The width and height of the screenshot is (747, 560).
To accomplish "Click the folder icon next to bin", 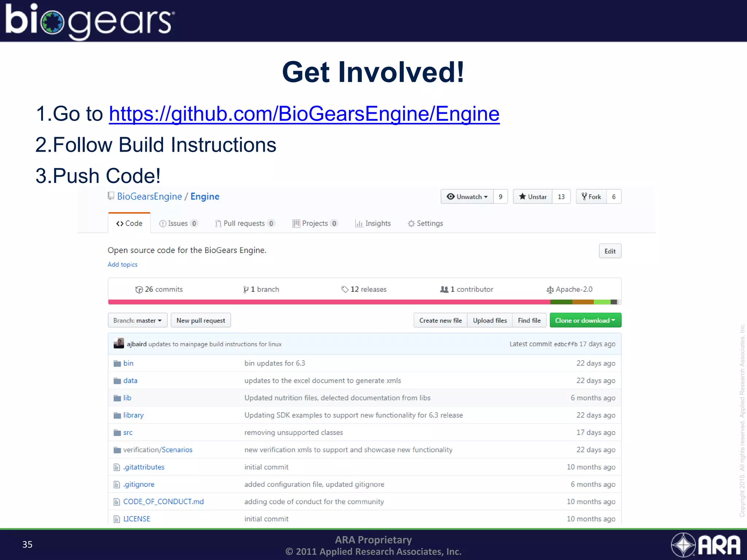I will tap(117, 363).
